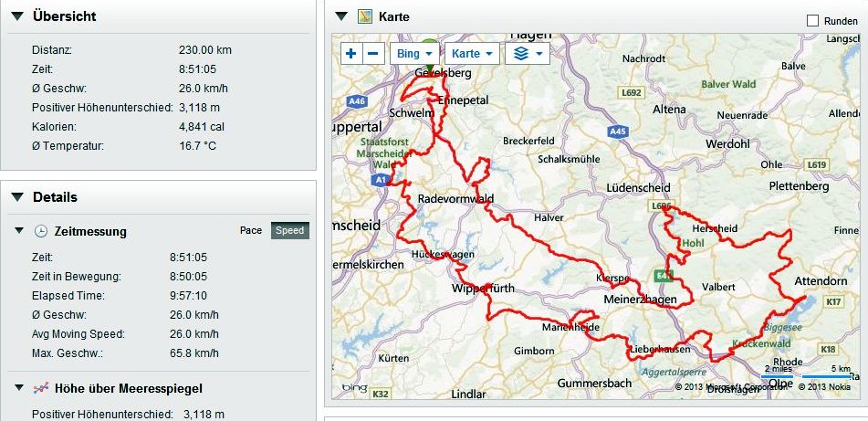Collapse Höhe über Meeresspiegel subsection triangle
868x421 pixels.
[19, 388]
